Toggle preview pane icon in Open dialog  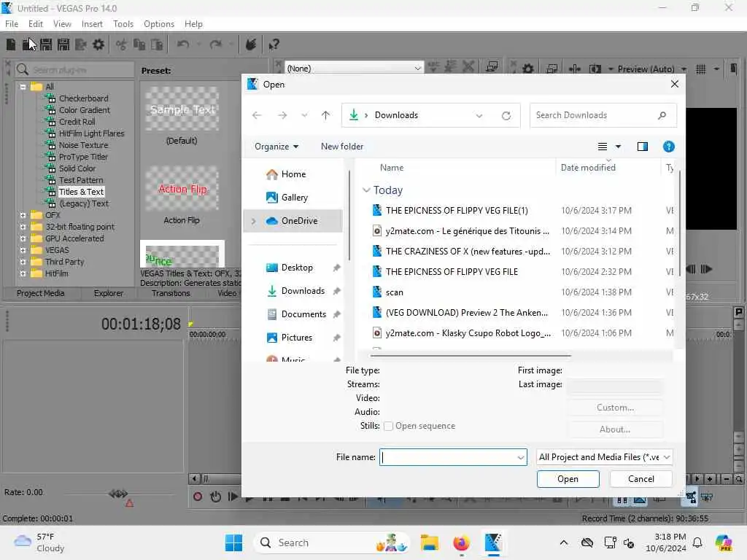pos(643,147)
